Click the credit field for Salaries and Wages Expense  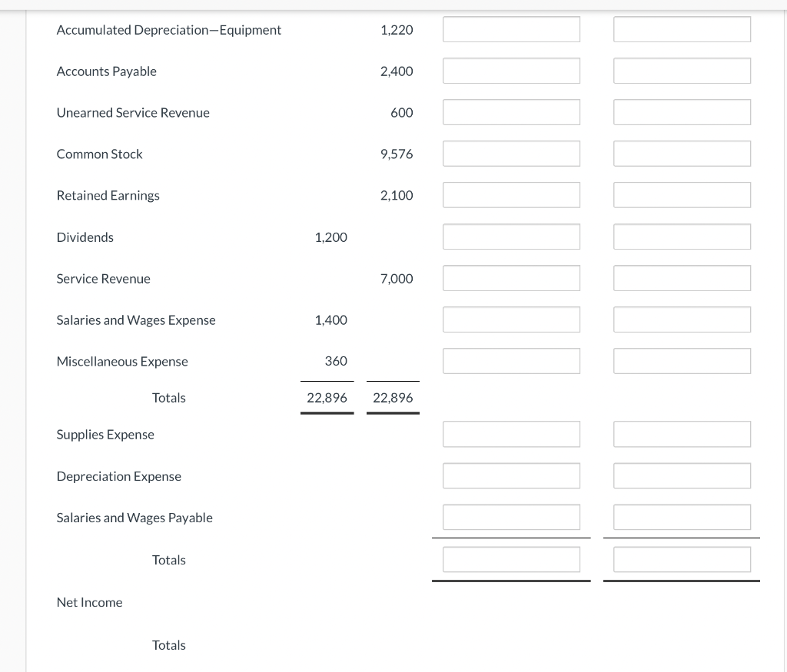pyautogui.click(x=682, y=319)
